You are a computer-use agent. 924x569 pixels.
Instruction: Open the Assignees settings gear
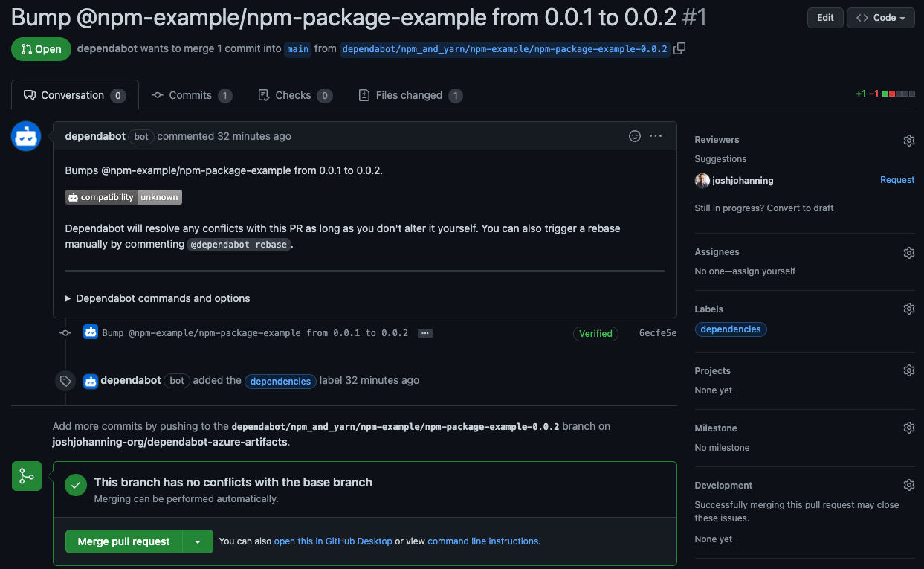click(x=908, y=253)
